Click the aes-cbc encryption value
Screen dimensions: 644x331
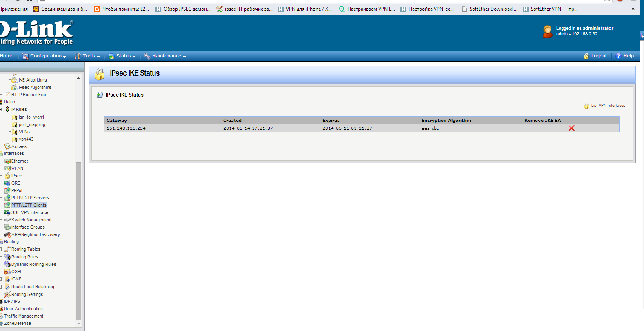[x=430, y=128]
